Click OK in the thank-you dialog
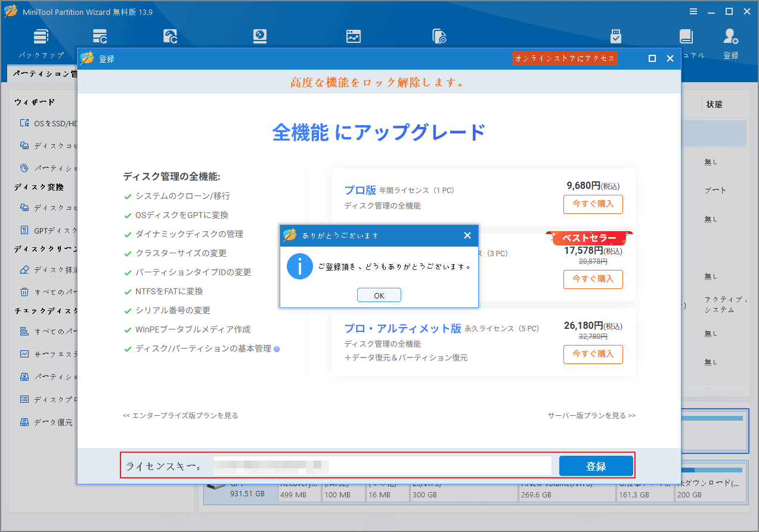 [379, 295]
